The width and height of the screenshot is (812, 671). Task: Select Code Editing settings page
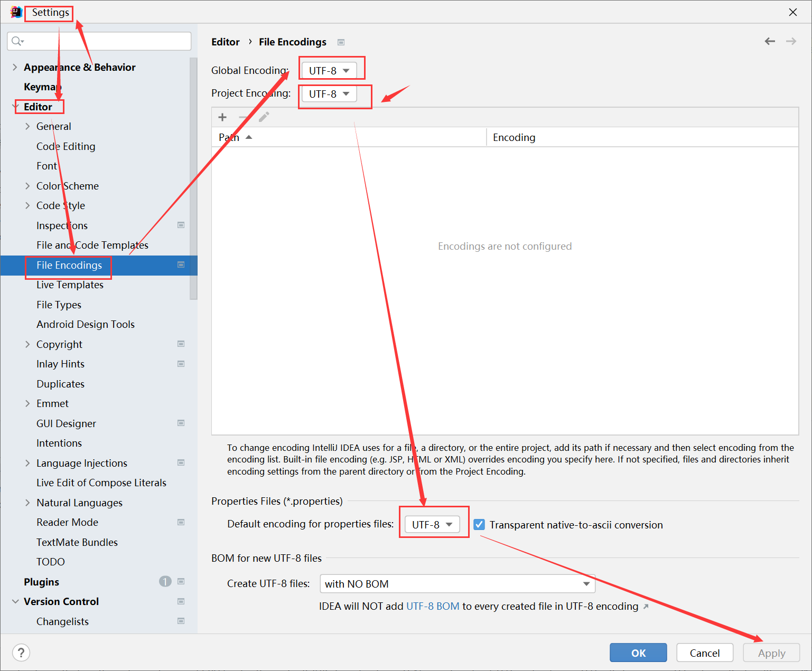point(66,146)
